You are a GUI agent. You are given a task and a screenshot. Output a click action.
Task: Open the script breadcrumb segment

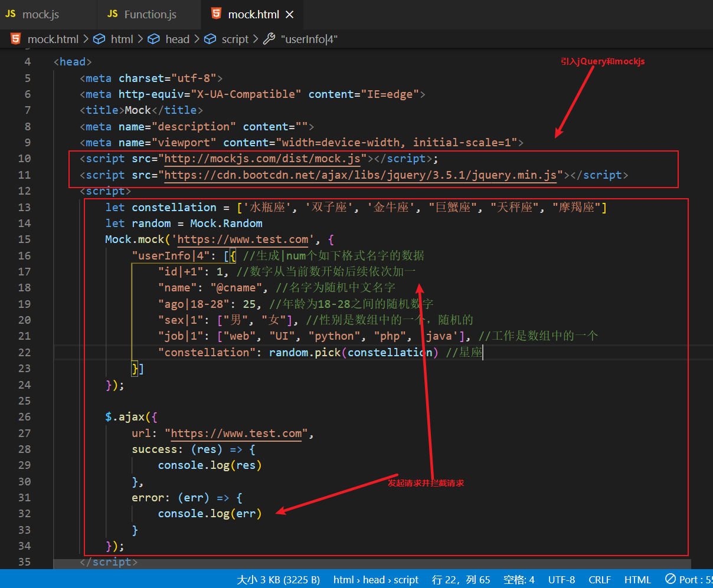(227, 39)
